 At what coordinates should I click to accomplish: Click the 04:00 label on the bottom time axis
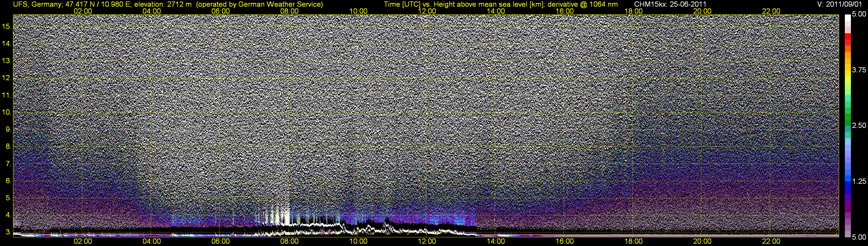pyautogui.click(x=152, y=241)
